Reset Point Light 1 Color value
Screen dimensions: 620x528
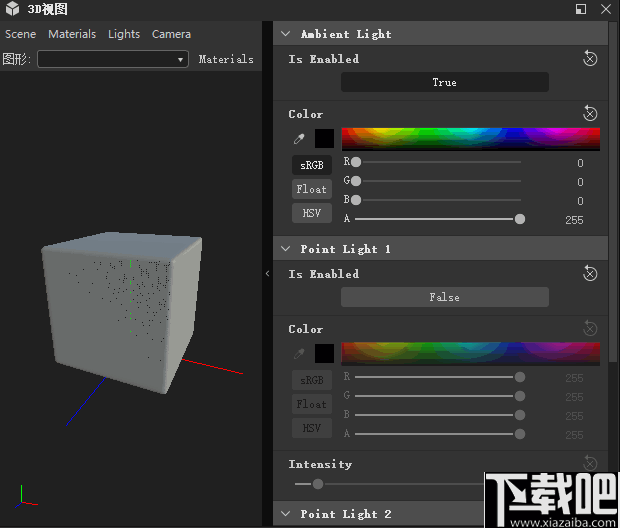click(590, 329)
